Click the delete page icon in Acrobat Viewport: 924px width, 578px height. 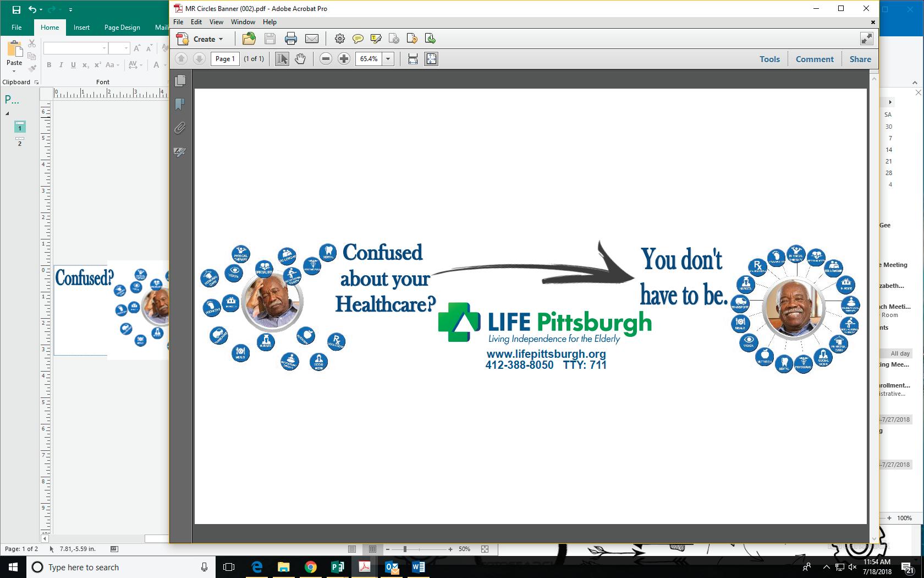pos(394,39)
